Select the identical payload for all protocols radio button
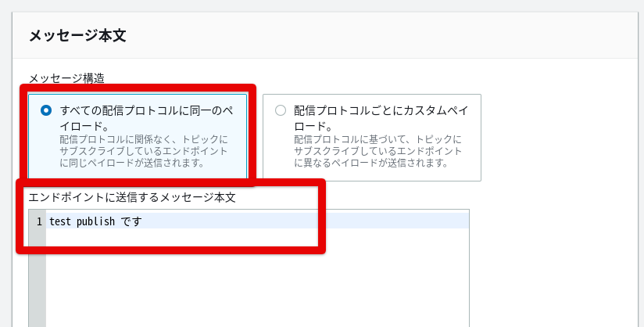Screen dimensions: 644x327 [x=46, y=110]
